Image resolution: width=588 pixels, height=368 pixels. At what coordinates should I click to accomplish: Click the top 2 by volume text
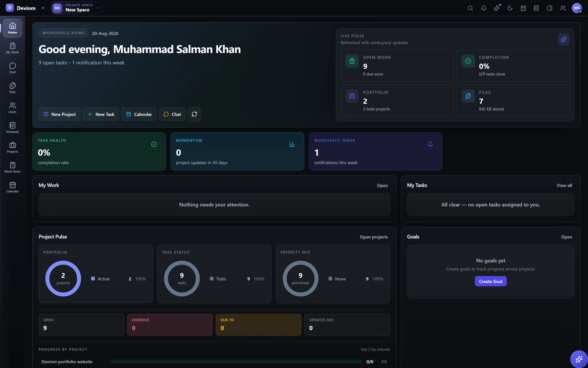[x=375, y=349]
